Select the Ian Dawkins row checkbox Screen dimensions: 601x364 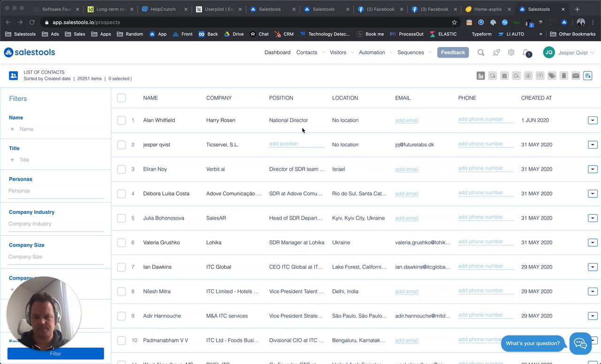pyautogui.click(x=122, y=267)
